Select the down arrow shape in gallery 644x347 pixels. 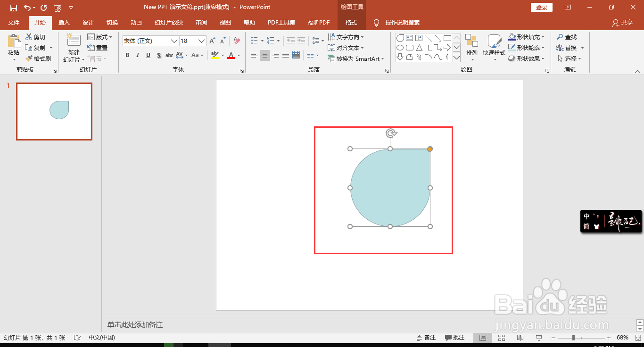(400, 57)
